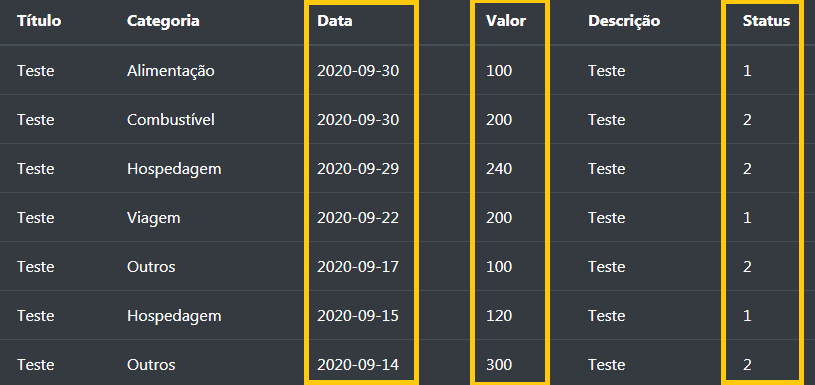Click the date 2020-09-17 cell
Viewport: 815px width, 385px height.
(x=358, y=267)
